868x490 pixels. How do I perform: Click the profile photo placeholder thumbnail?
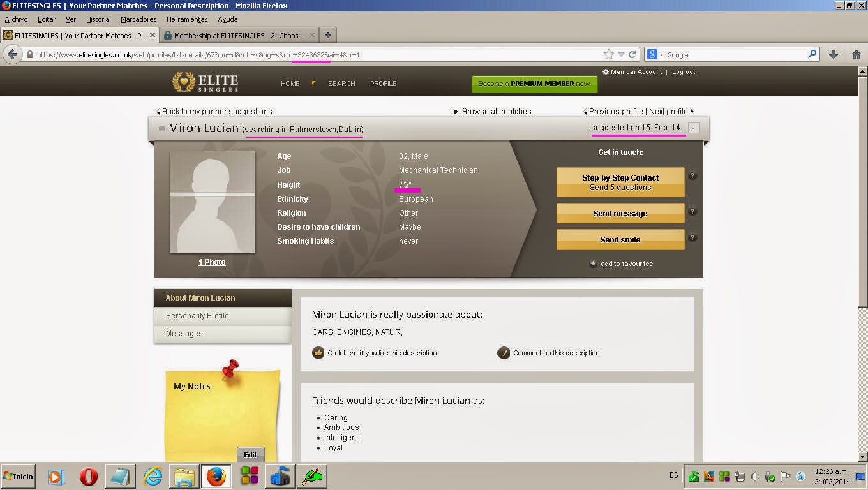click(x=212, y=202)
